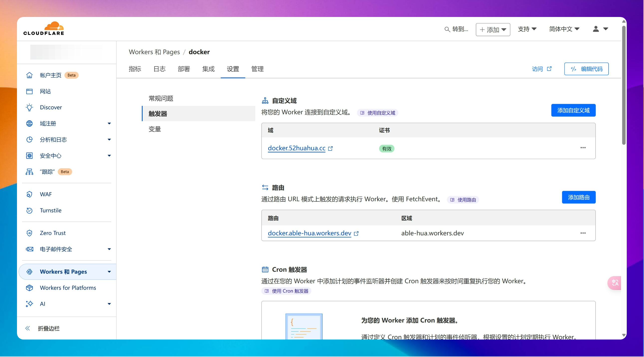Image resolution: width=644 pixels, height=357 pixels.
Task: Expand the 分析和日志 sidebar section
Action: [x=109, y=140]
